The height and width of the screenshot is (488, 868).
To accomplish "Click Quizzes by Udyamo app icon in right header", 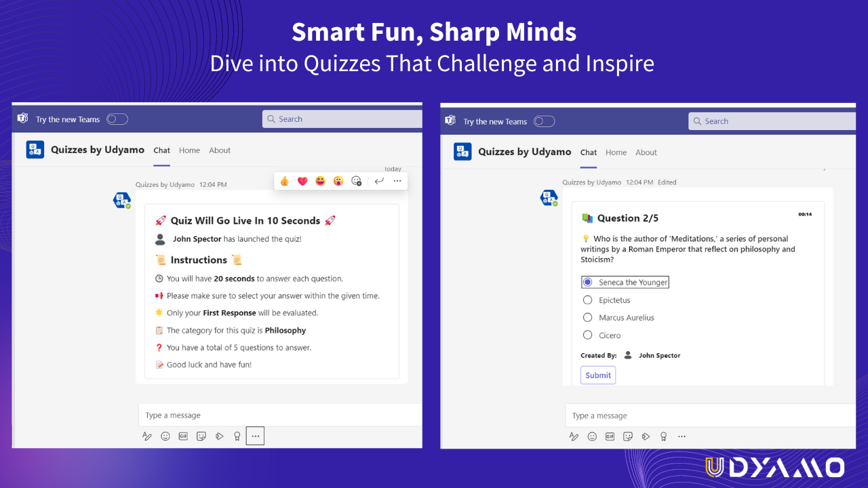I will [x=462, y=152].
